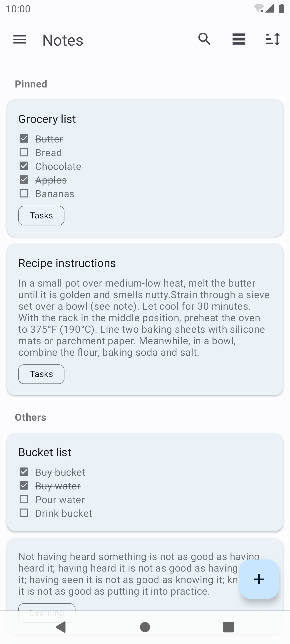Tap the search magnifier icon
The width and height of the screenshot is (290, 644).
click(205, 39)
